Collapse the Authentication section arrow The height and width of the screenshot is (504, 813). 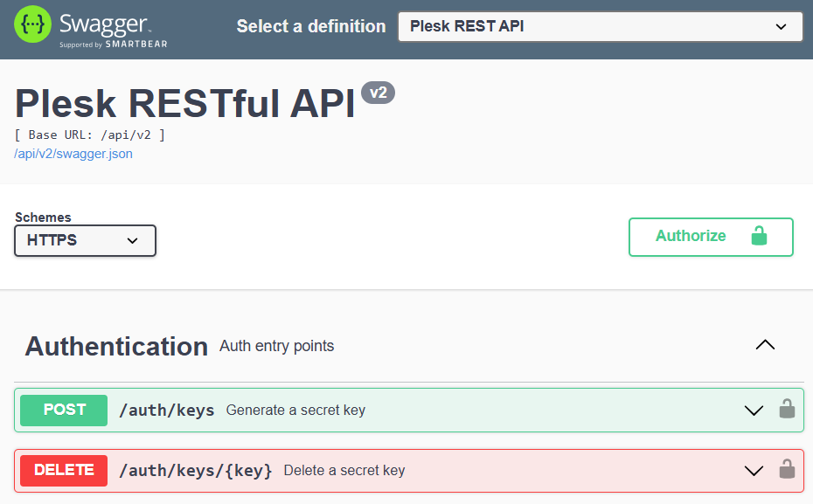tap(765, 345)
